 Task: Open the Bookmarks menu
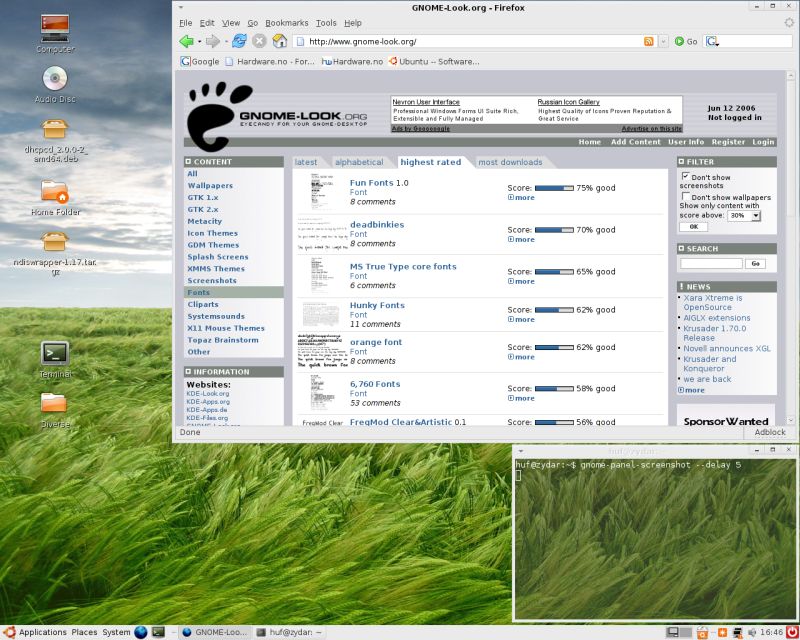287,23
